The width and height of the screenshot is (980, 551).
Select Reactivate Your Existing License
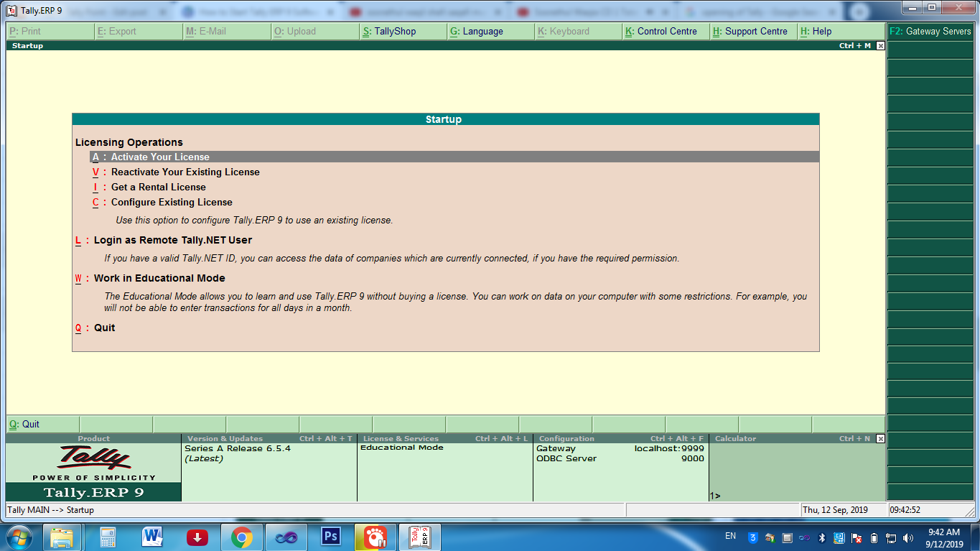pos(176,172)
